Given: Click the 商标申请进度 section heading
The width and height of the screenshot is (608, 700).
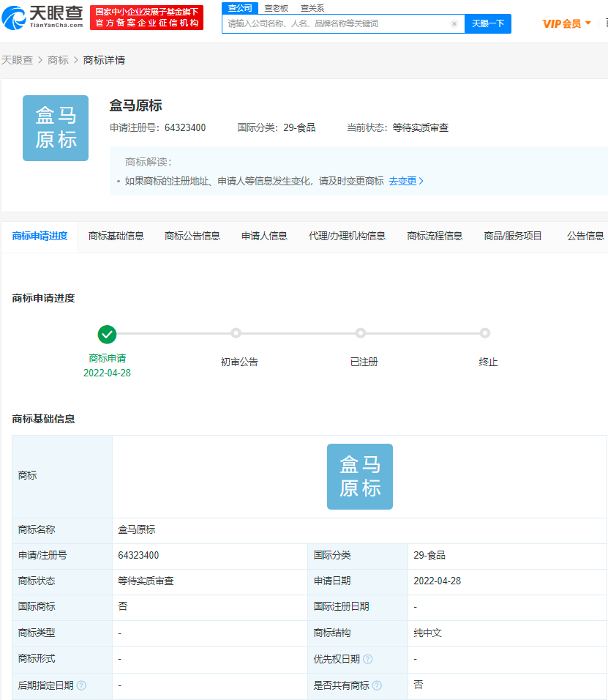Looking at the screenshot, I should [43, 298].
